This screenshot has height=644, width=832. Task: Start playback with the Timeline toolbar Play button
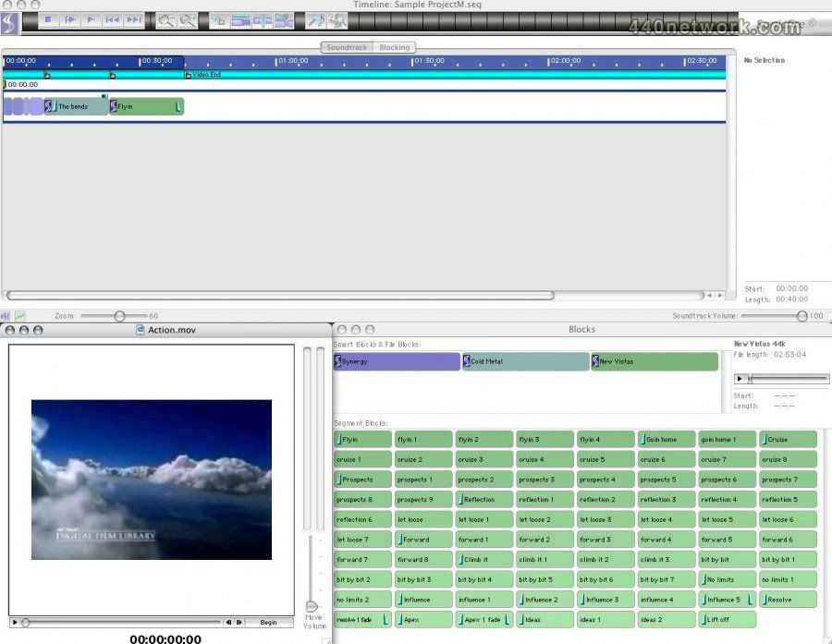click(x=91, y=20)
